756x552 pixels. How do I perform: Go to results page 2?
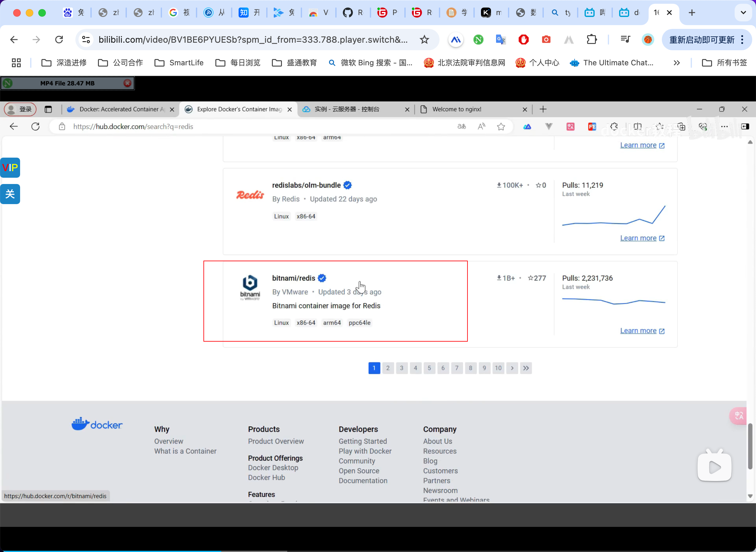387,368
